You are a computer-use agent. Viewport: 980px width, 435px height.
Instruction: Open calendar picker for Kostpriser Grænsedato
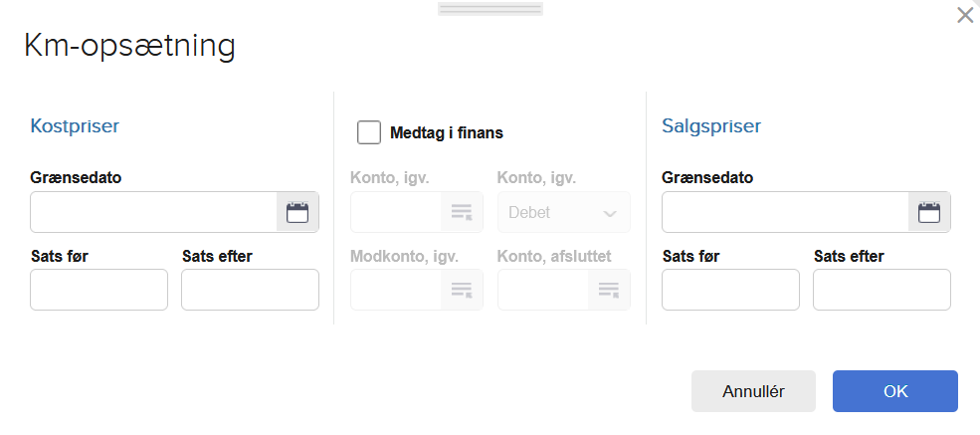(297, 212)
